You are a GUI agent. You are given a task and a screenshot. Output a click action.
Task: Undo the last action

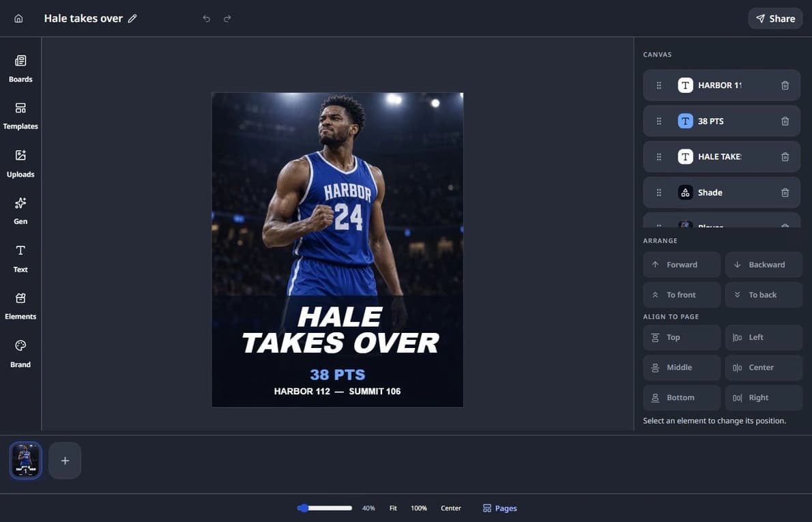(207, 18)
